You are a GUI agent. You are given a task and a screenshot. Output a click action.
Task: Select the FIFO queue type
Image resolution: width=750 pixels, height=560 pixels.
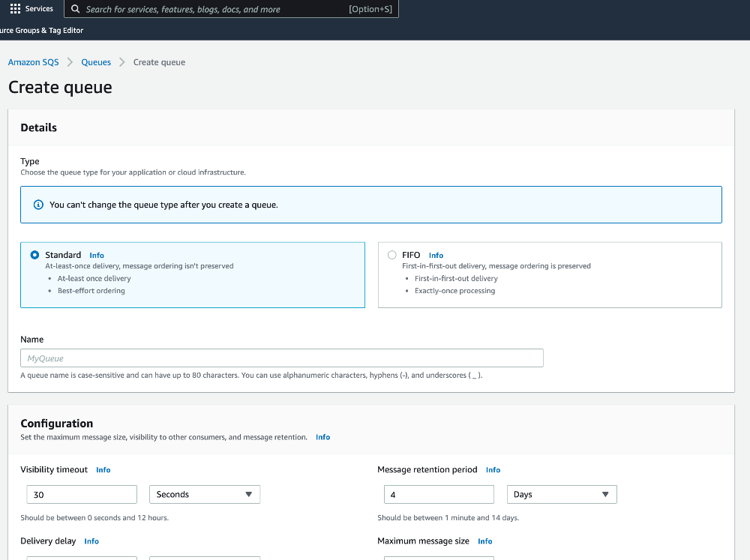tap(391, 255)
